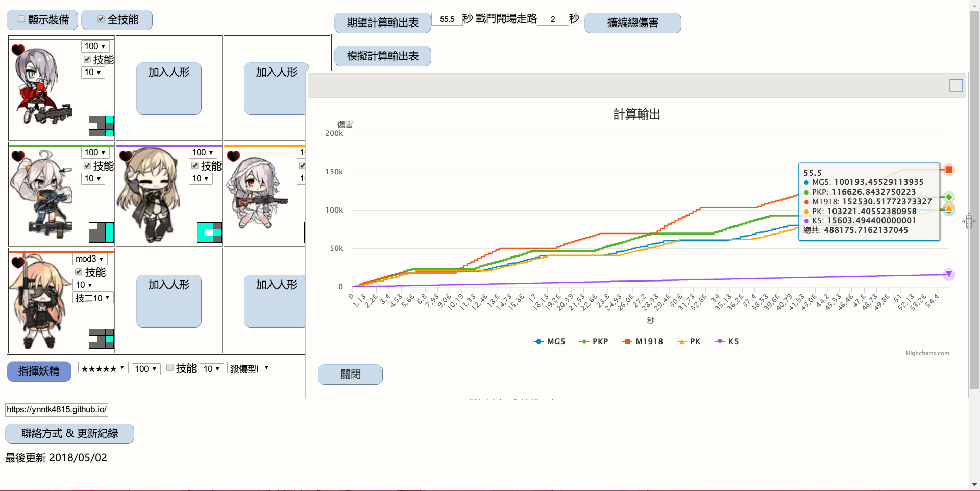This screenshot has height=491, width=980.
Task: Open the formation grid icon on PKP card
Action: 101,232
